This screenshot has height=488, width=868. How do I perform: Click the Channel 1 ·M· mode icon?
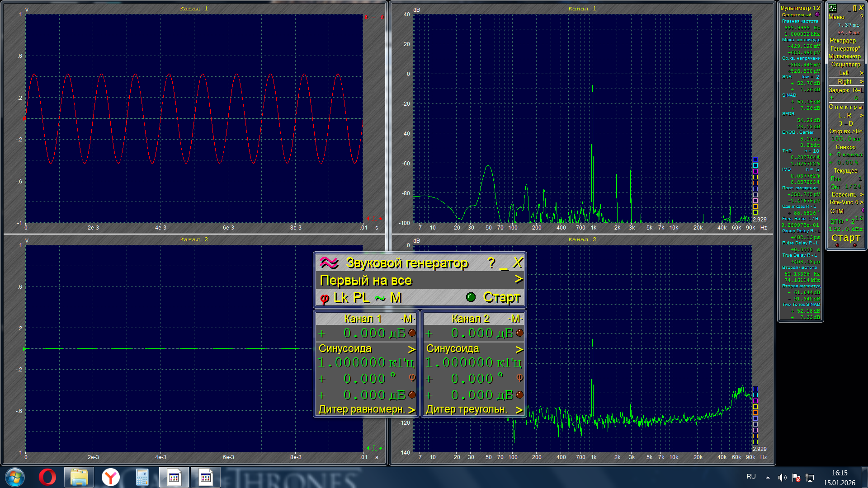pyautogui.click(x=408, y=319)
